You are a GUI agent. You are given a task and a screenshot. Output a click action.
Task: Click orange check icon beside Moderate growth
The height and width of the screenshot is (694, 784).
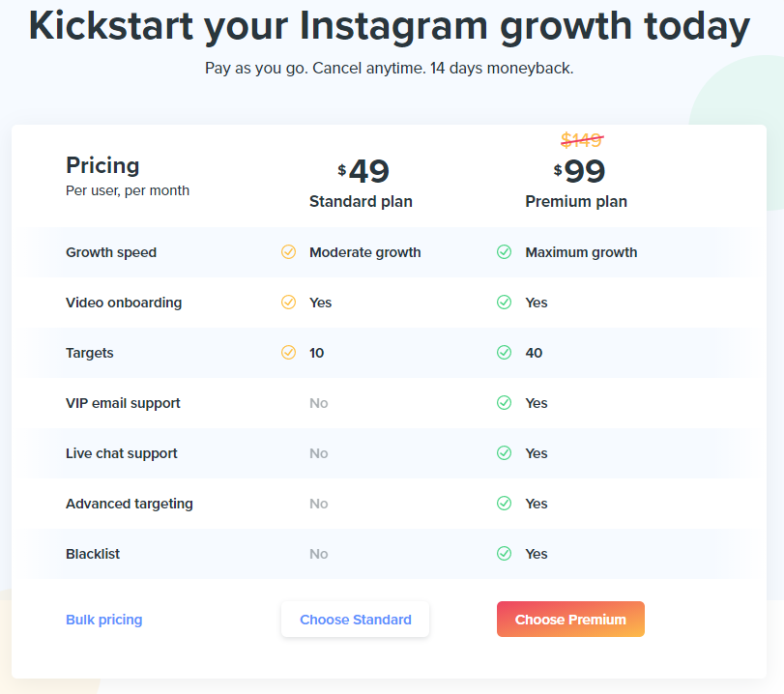coord(288,252)
